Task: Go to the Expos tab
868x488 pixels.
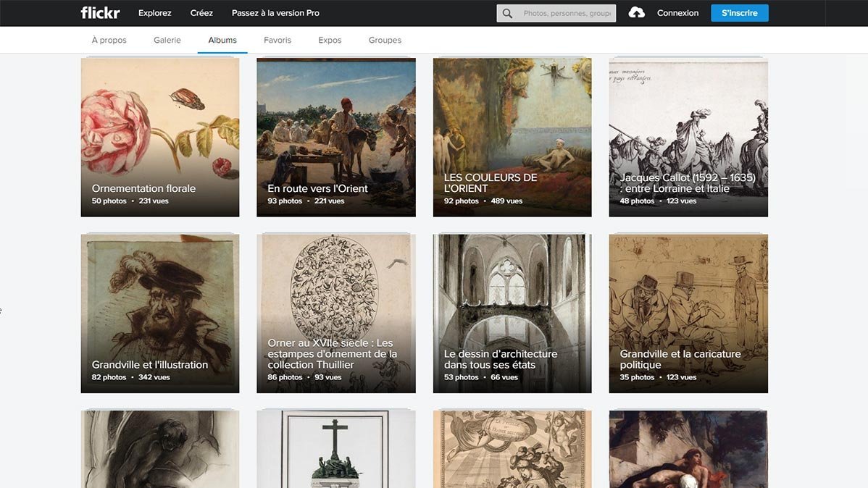Action: point(330,40)
